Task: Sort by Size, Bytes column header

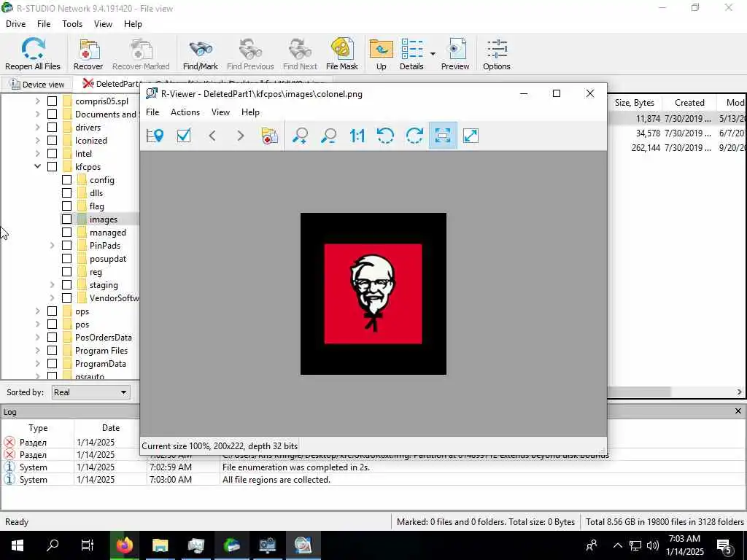Action: click(x=634, y=103)
